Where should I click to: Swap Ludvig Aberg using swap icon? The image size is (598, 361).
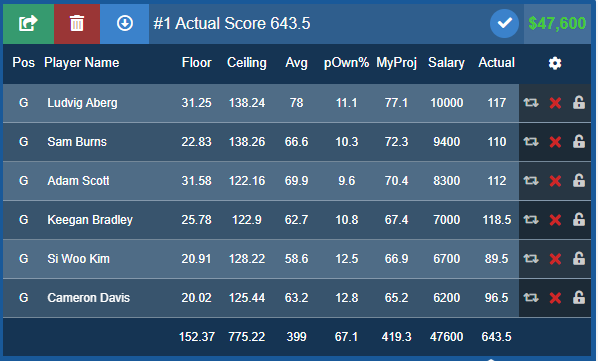pyautogui.click(x=531, y=103)
